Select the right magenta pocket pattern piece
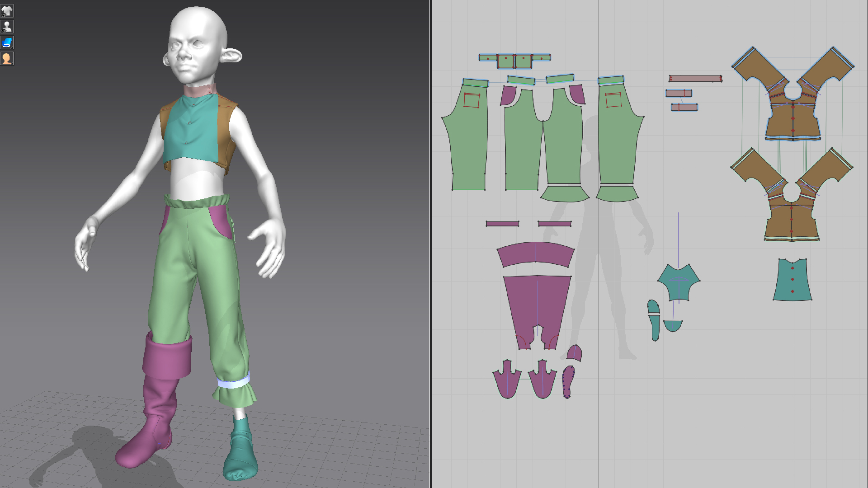 (577, 94)
